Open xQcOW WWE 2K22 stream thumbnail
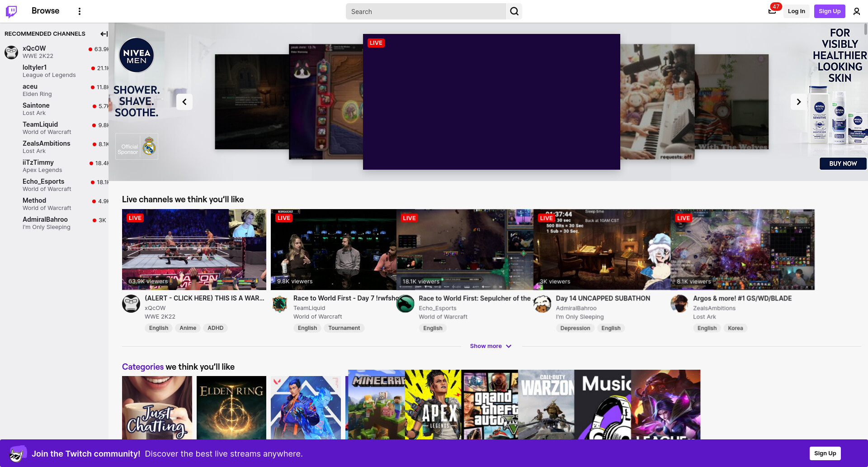The width and height of the screenshot is (868, 467). coord(194,249)
